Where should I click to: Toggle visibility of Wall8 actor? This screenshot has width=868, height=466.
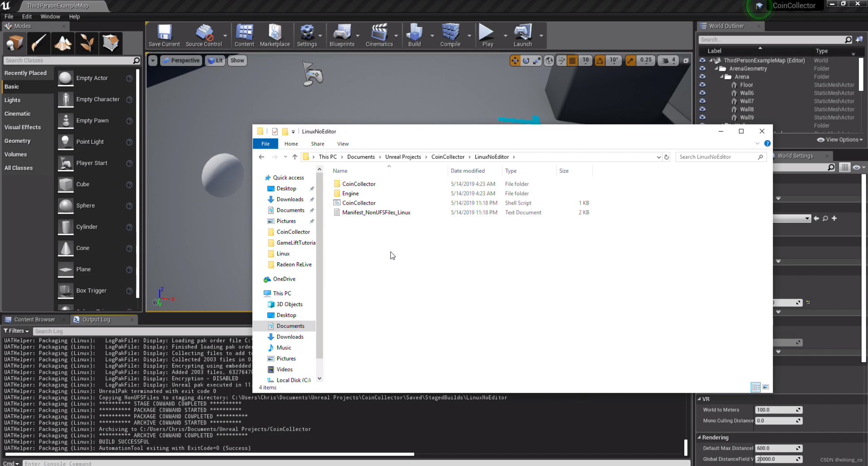click(x=702, y=109)
